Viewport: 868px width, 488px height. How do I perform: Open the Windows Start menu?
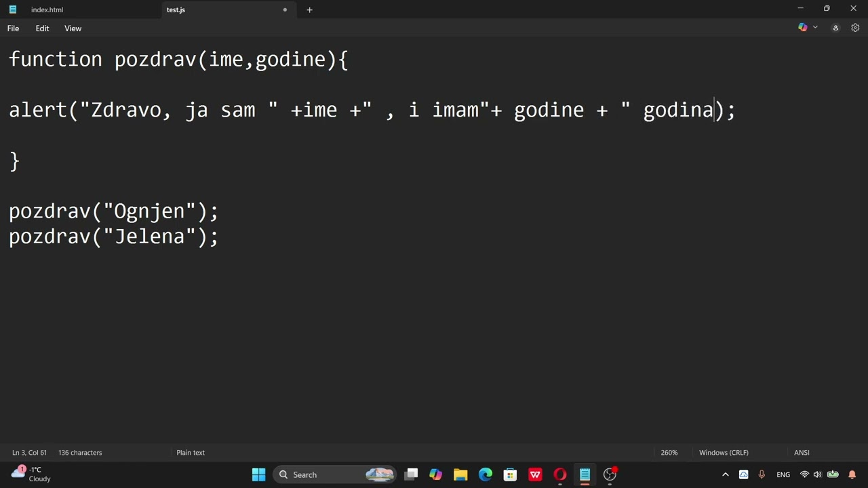pos(259,474)
